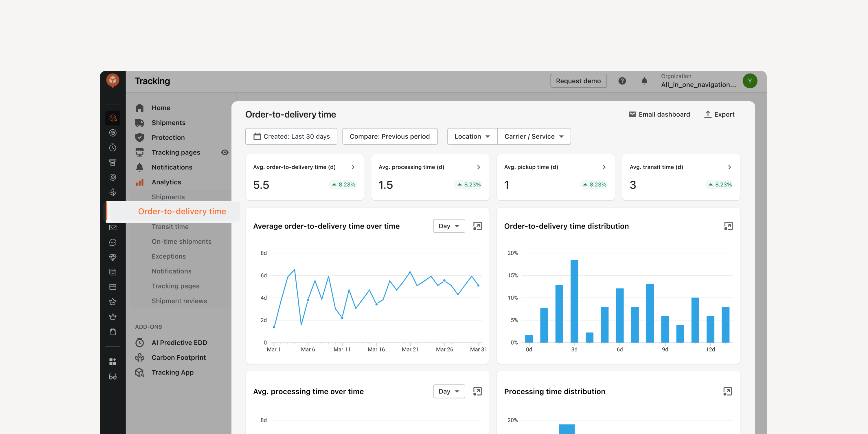Open Exceptions analytics submenu item
Viewport: 868px width, 434px height.
[168, 256]
